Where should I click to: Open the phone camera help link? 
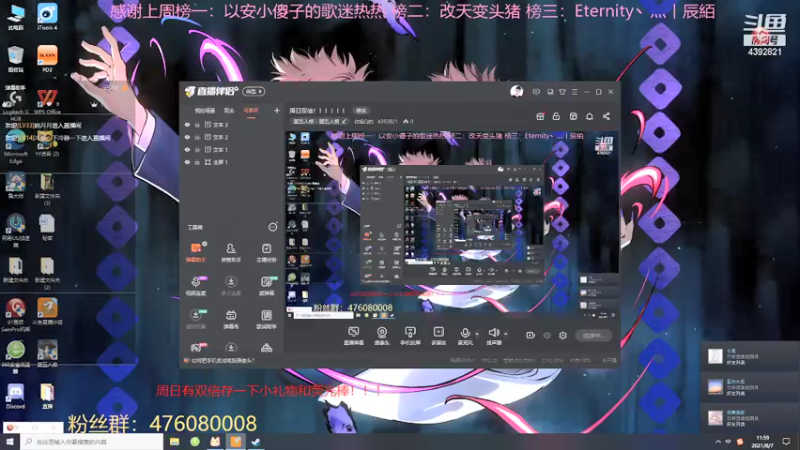click(219, 361)
